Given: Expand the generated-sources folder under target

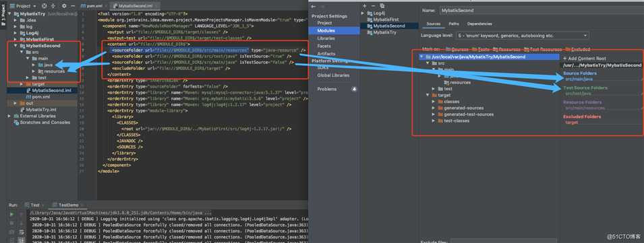Looking at the screenshot, I should [434, 108].
